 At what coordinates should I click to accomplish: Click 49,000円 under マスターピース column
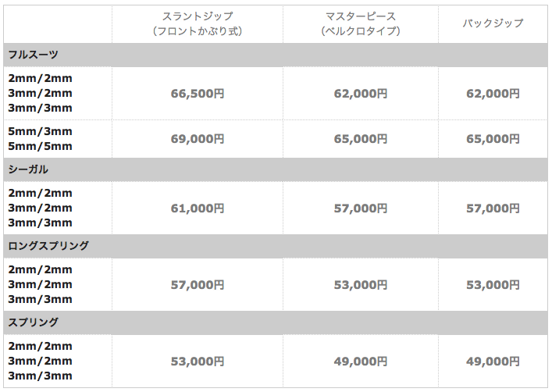pyautogui.click(x=361, y=362)
